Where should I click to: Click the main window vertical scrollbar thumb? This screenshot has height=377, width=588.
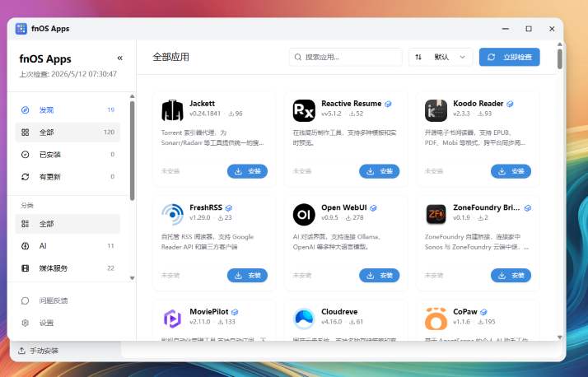point(560,58)
